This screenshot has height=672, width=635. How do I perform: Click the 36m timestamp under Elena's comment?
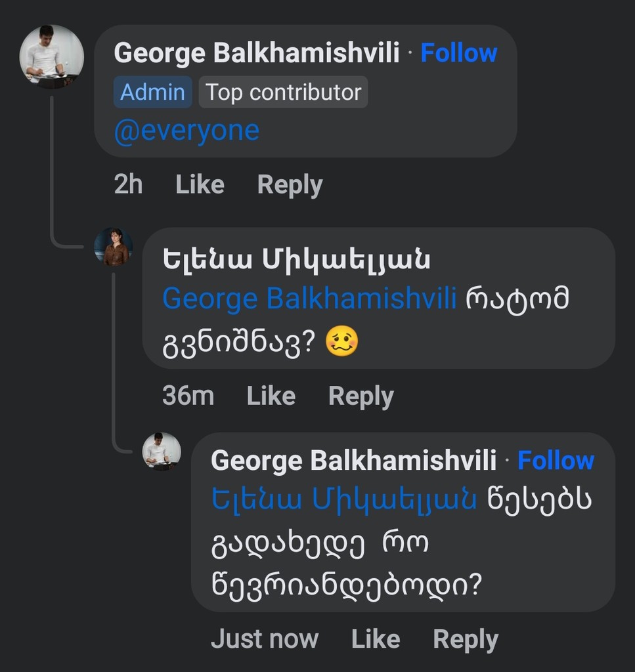[188, 395]
